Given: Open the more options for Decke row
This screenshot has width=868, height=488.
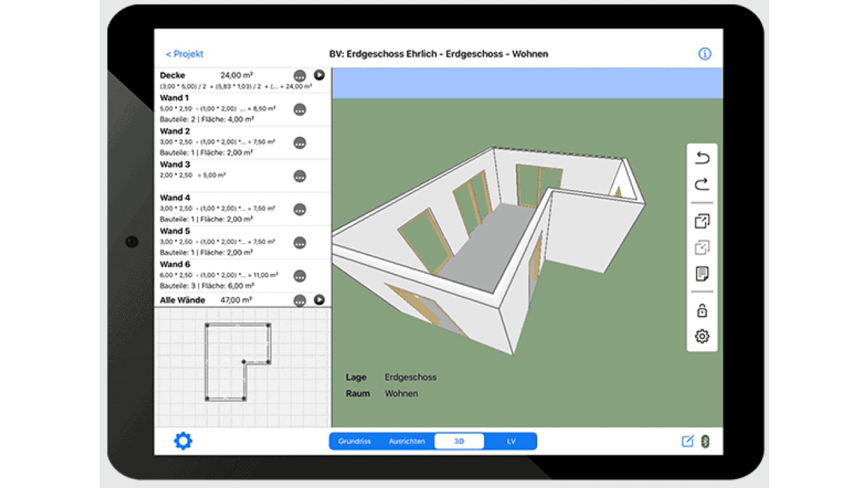Looking at the screenshot, I should (x=300, y=76).
